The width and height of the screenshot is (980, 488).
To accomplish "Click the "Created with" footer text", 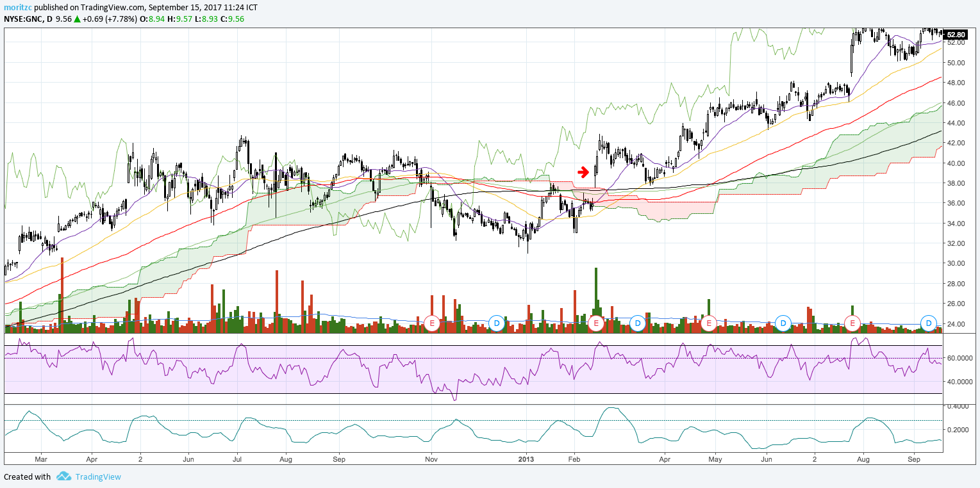I will (x=27, y=476).
